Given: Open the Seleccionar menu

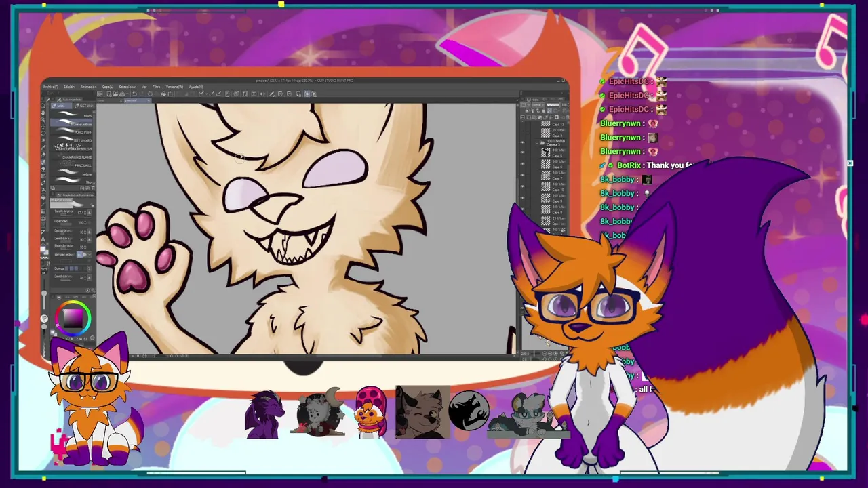Looking at the screenshot, I should click(127, 87).
